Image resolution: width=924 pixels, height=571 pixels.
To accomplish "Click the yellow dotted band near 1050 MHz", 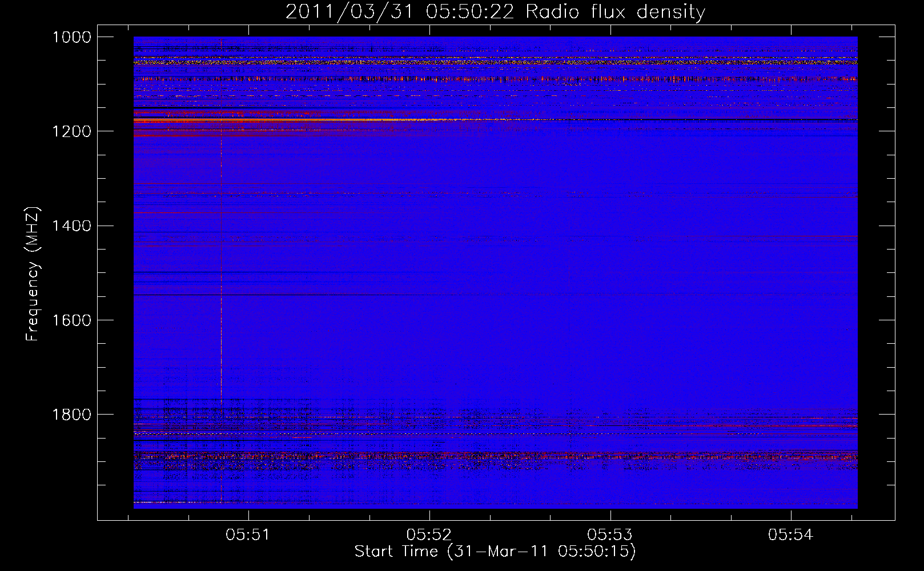I will click(495, 61).
